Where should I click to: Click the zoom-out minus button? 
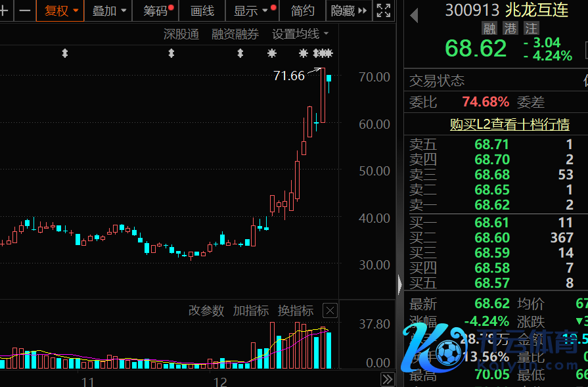pyautogui.click(x=24, y=11)
